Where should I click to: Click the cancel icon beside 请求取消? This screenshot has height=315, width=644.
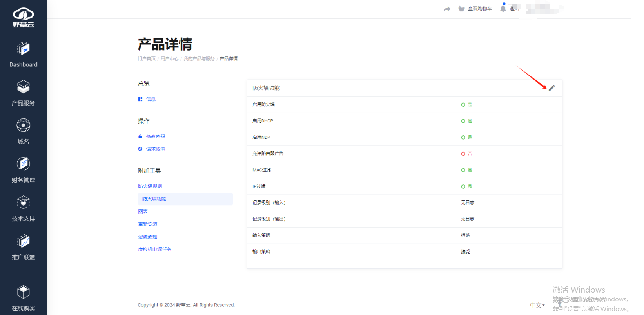[140, 149]
